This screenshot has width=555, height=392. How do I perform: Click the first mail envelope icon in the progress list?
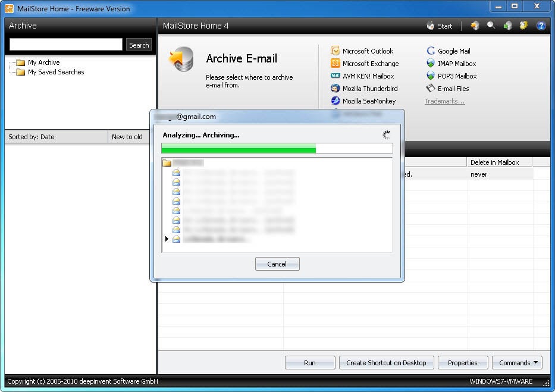tap(176, 173)
